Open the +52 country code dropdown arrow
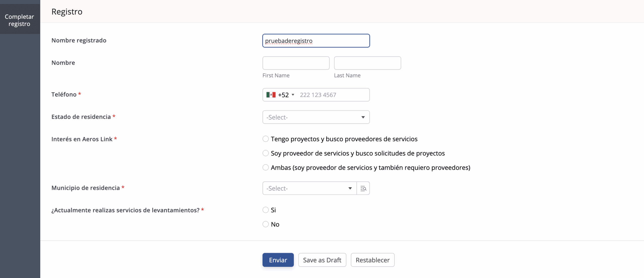Screen dimensions: 644x278 [293, 95]
